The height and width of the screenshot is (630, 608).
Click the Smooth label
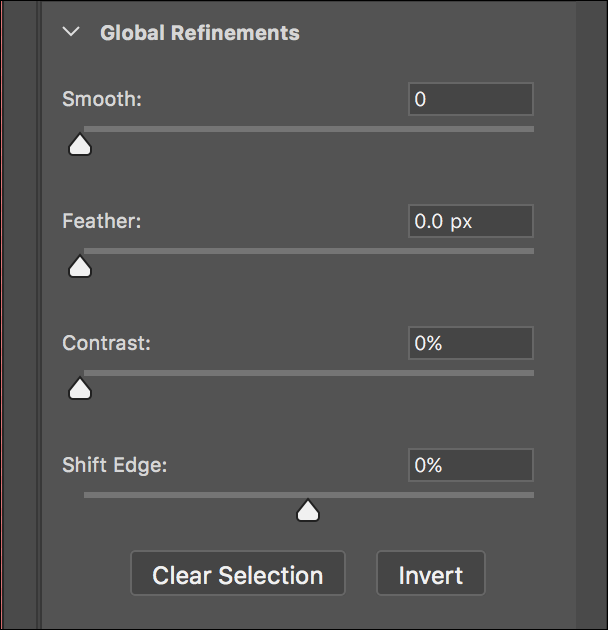pos(102,99)
